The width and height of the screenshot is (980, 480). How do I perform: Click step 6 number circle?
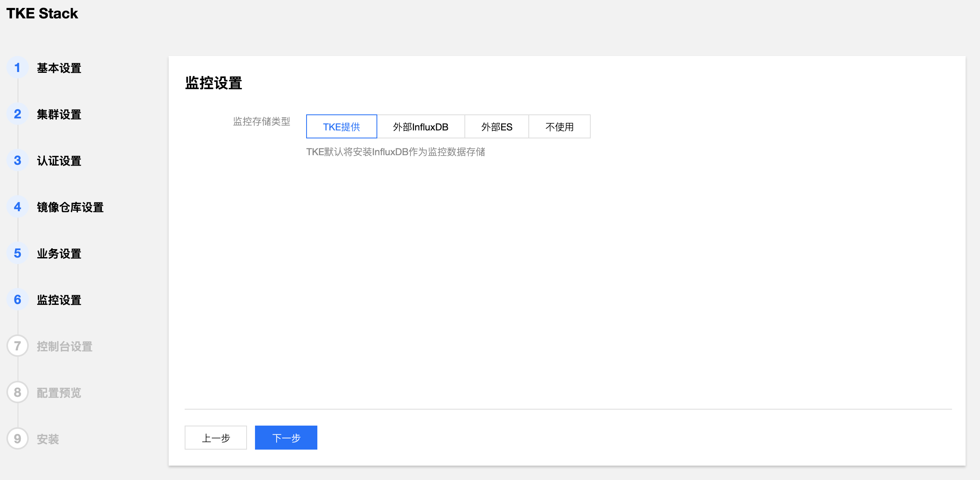point(18,300)
